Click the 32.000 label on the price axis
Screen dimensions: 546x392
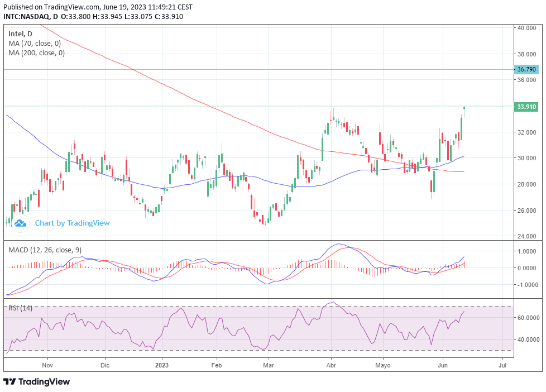526,132
